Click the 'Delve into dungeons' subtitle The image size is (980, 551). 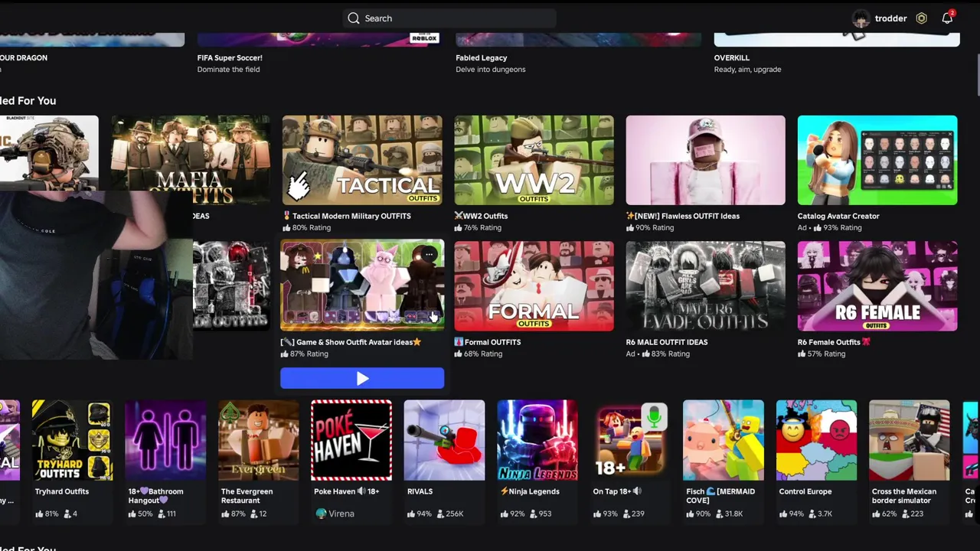click(491, 70)
